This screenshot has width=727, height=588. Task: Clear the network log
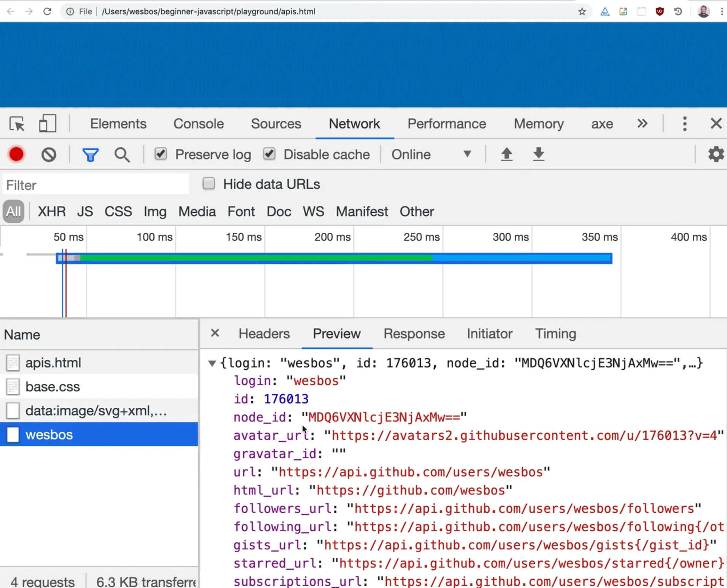[x=49, y=154]
